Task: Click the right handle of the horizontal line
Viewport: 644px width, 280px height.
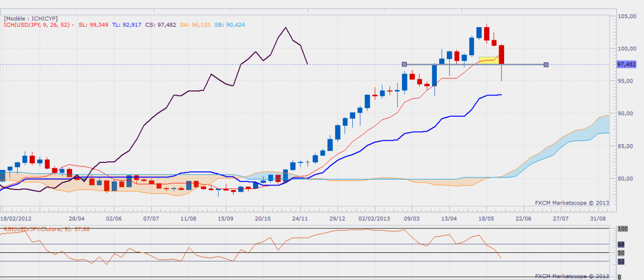Action: [x=546, y=64]
